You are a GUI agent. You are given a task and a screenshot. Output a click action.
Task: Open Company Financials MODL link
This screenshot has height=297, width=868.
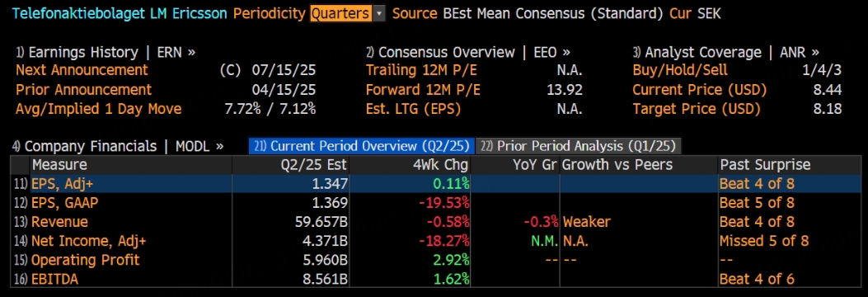118,146
